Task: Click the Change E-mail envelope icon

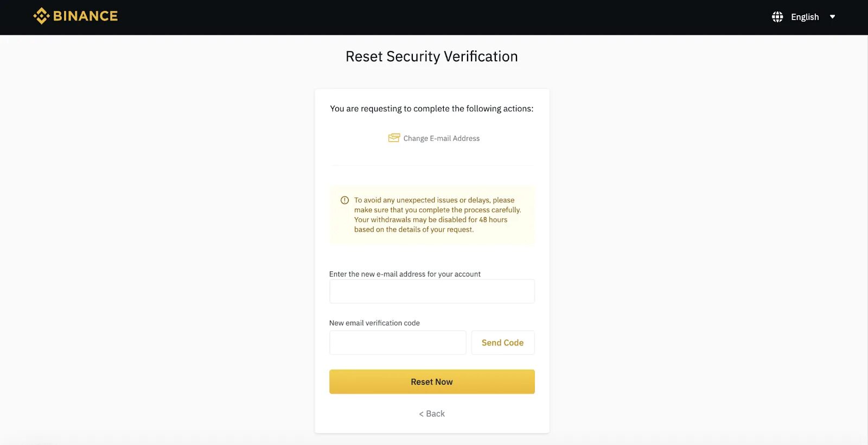Action: pyautogui.click(x=394, y=138)
